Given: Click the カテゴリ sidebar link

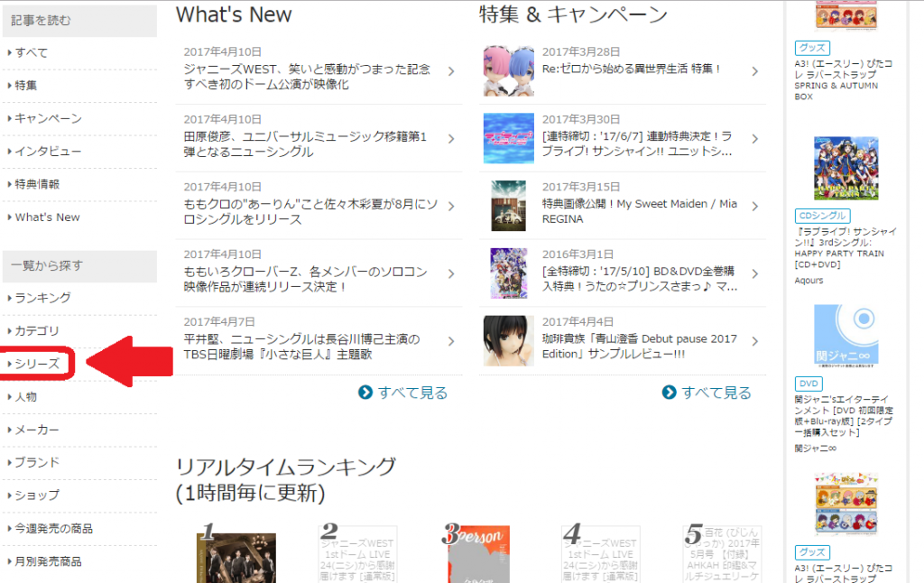Looking at the screenshot, I should point(36,330).
